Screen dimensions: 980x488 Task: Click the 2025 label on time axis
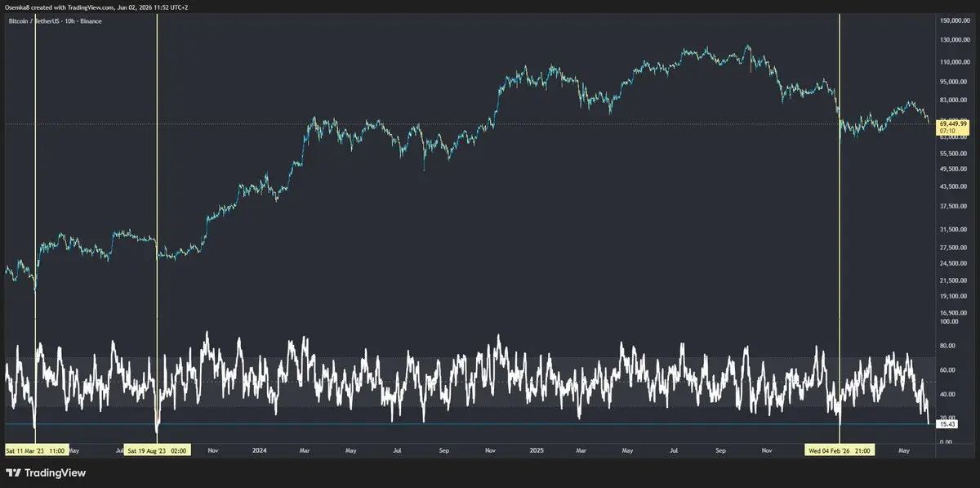point(536,450)
